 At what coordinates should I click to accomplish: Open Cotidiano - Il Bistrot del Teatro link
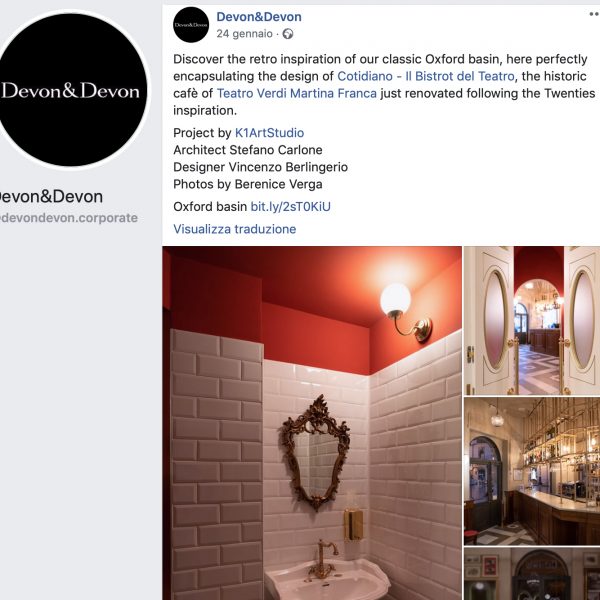click(x=426, y=76)
